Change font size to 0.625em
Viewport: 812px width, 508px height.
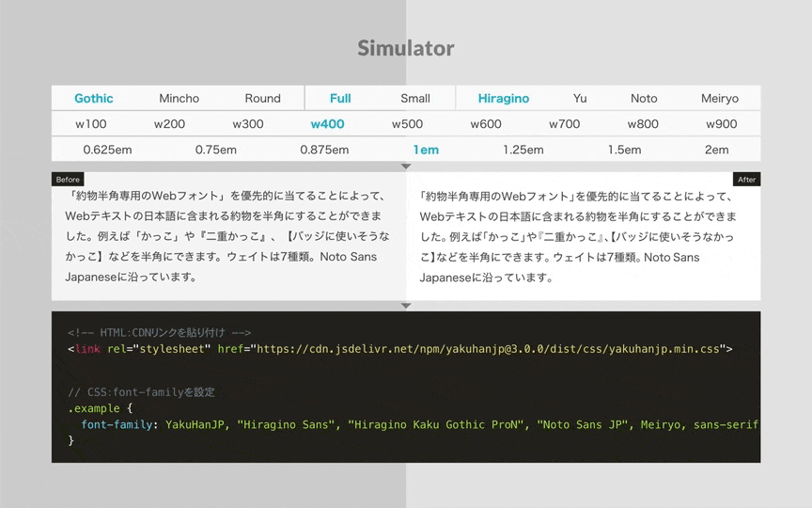107,150
